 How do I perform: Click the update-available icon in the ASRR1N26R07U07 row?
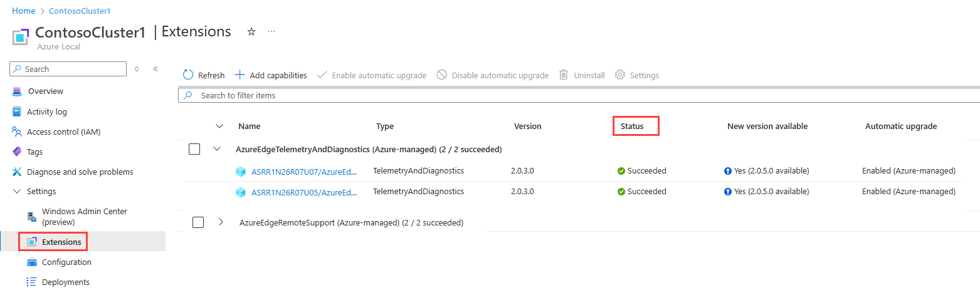(728, 171)
